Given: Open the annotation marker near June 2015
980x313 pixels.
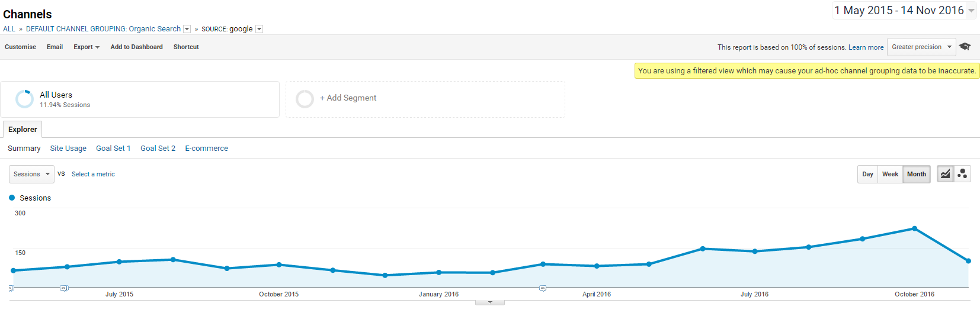Looking at the screenshot, I should [64, 288].
